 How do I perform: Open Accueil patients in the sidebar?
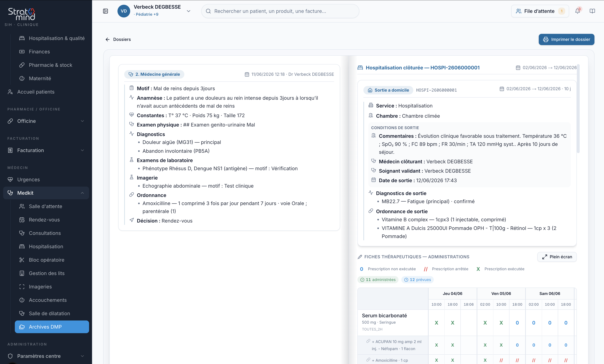pyautogui.click(x=46, y=92)
